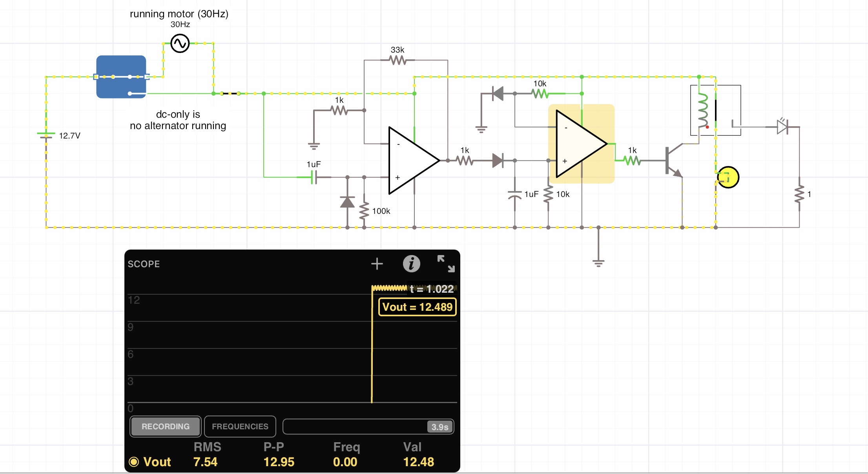Viewport: 868px width, 474px height.
Task: Select the 1 ohm load resistor
Action: (799, 194)
